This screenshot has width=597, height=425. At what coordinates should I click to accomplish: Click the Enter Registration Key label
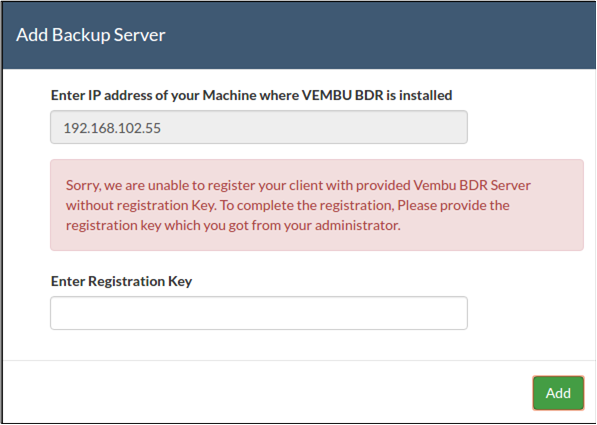(x=121, y=281)
